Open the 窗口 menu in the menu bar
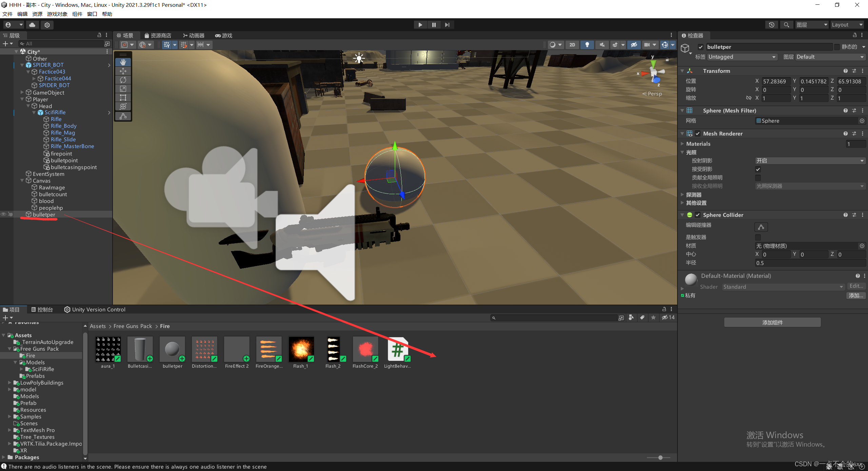Viewport: 868px width, 471px height. tap(92, 14)
